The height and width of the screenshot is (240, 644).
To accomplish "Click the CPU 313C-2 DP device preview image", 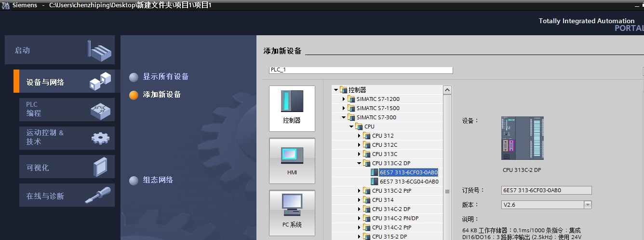I will point(522,138).
